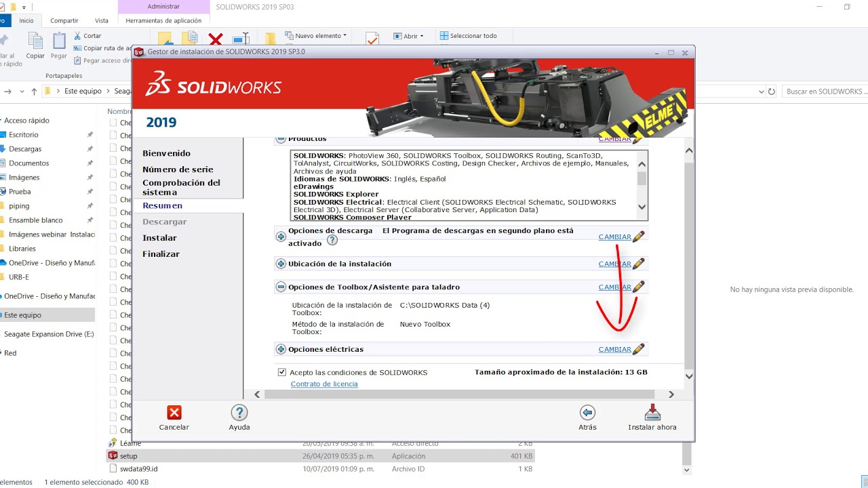This screenshot has height=488, width=868.
Task: Open Herramientas de aplicación ribbon tab
Action: pyautogui.click(x=163, y=20)
